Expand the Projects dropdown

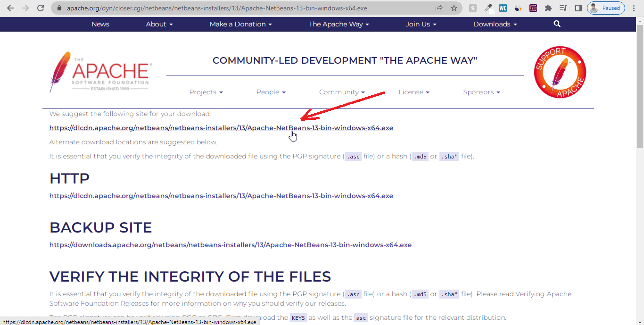tap(206, 92)
